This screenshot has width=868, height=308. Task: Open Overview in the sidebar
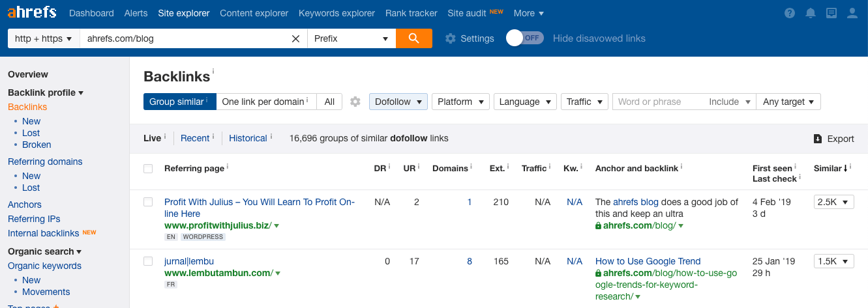[28, 74]
